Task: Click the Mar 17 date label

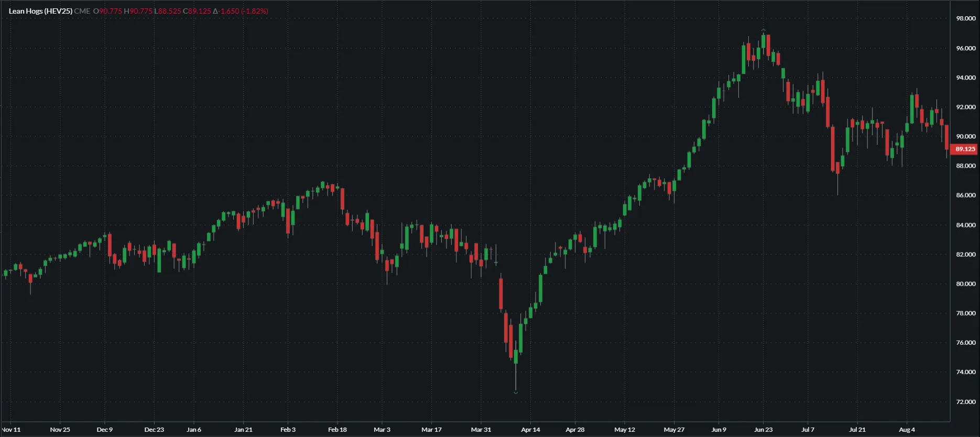Action: point(431,430)
